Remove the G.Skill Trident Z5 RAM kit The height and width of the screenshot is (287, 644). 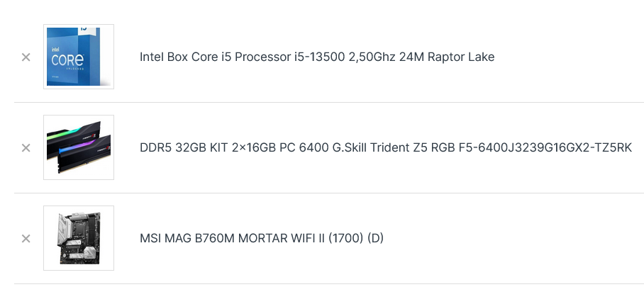(x=26, y=148)
